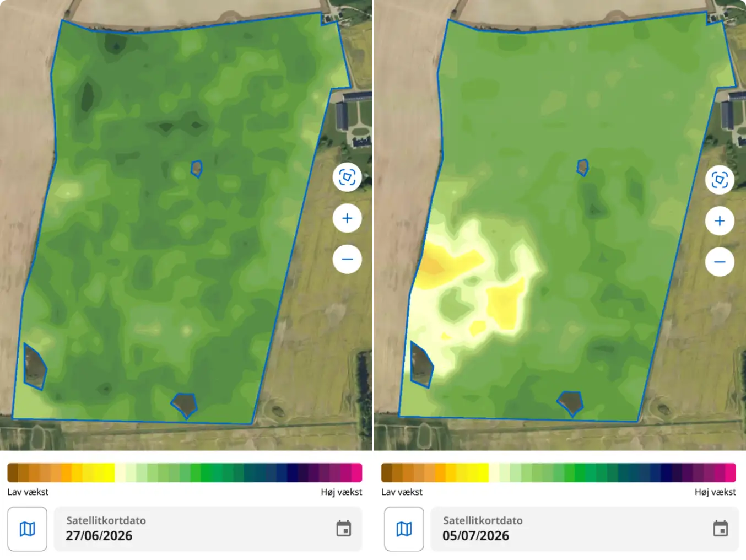Click small excluded area in center of left map

(x=197, y=168)
